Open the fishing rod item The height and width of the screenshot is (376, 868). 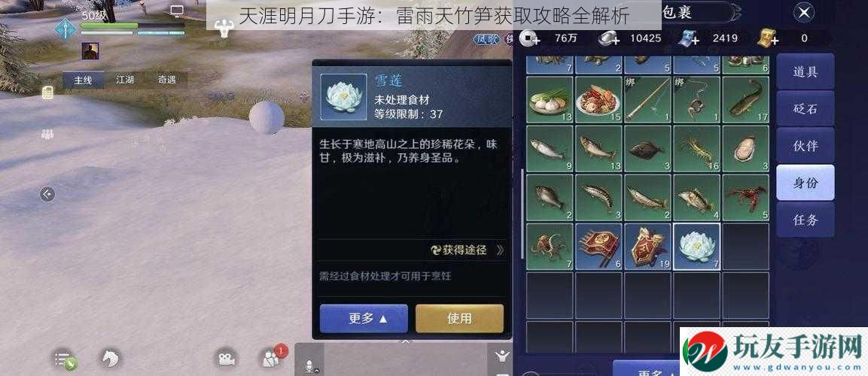[x=647, y=99]
